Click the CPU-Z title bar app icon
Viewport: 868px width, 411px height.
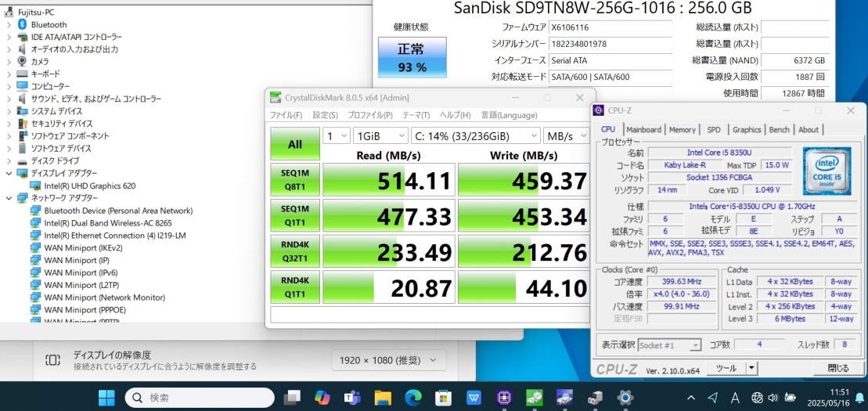click(x=599, y=110)
